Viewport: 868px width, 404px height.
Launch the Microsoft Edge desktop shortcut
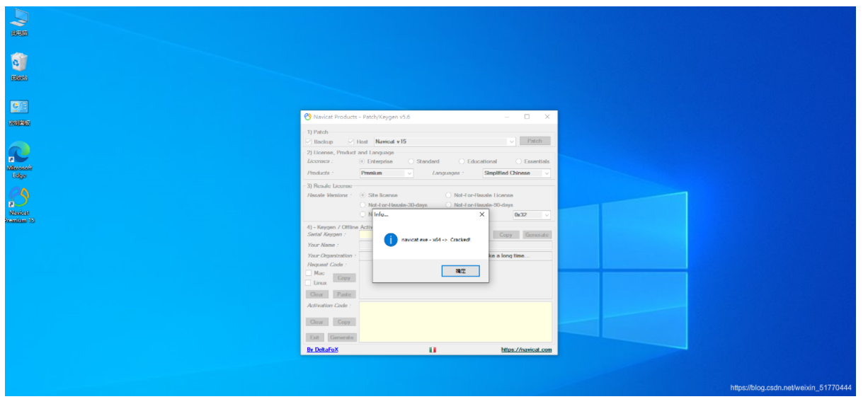coord(19,158)
